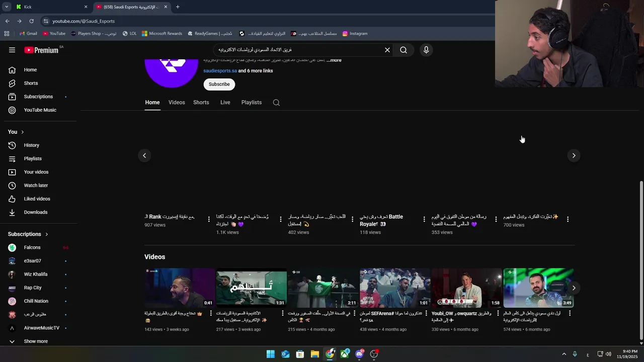Expand the Subscriptions section header
The width and height of the screenshot is (644, 362).
[28, 234]
